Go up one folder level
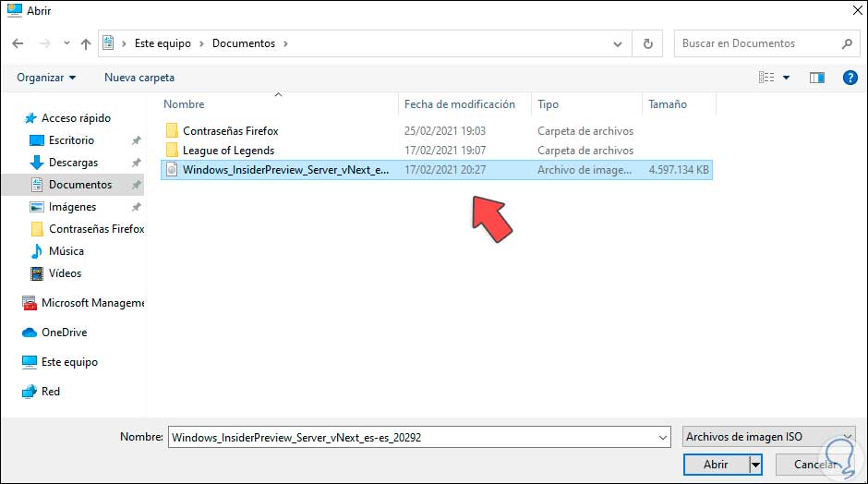This screenshot has width=868, height=484. [x=86, y=43]
